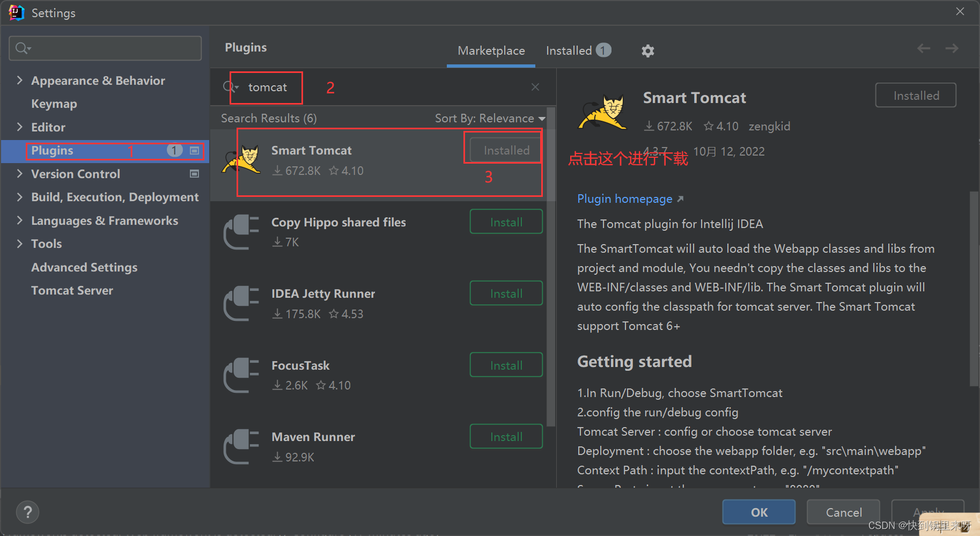This screenshot has width=980, height=536.
Task: Expand the Tools settings section
Action: point(20,244)
